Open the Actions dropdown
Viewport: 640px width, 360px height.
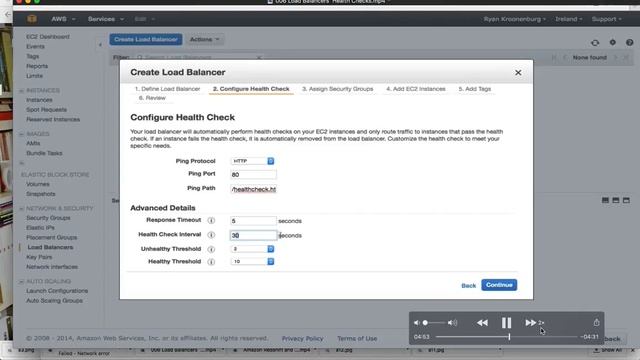click(205, 39)
